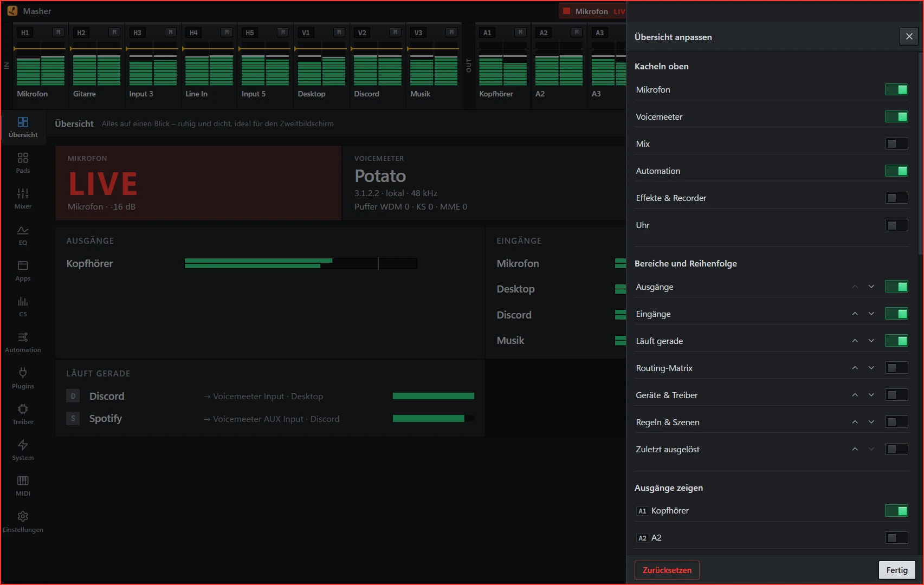This screenshot has width=924, height=585.
Task: Click the Zurücksetzen button
Action: 667,570
